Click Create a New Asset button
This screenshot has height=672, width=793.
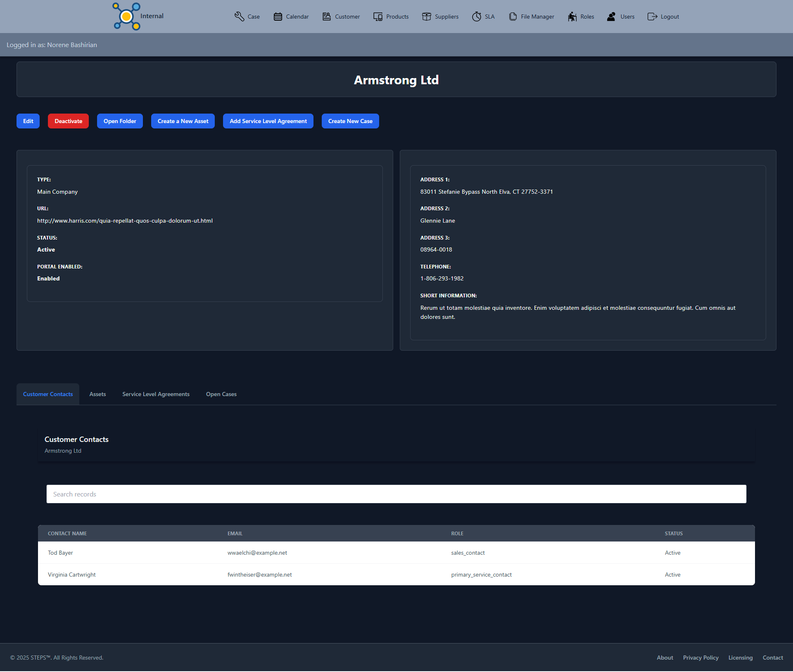(183, 121)
